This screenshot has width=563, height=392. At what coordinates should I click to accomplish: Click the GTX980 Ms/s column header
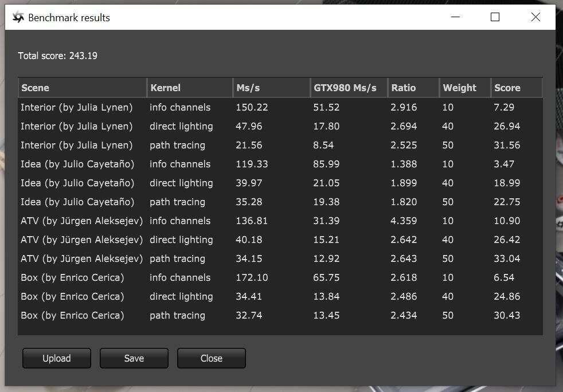[348, 88]
